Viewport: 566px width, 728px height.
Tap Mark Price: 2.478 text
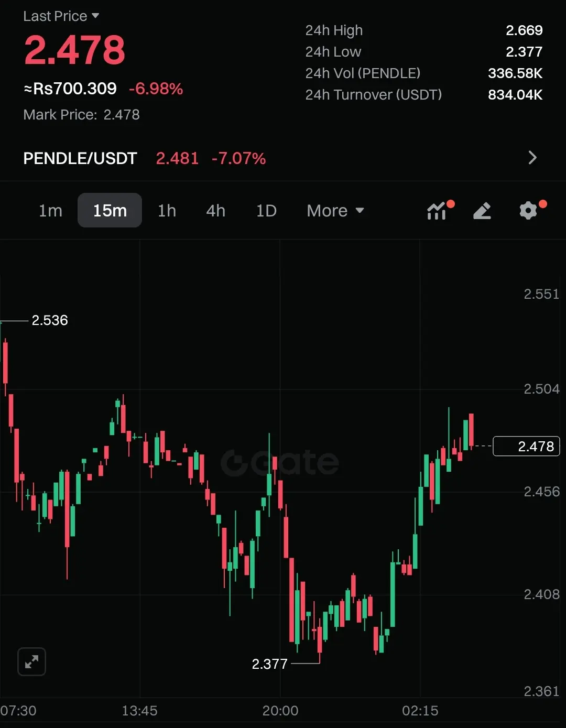(x=81, y=115)
